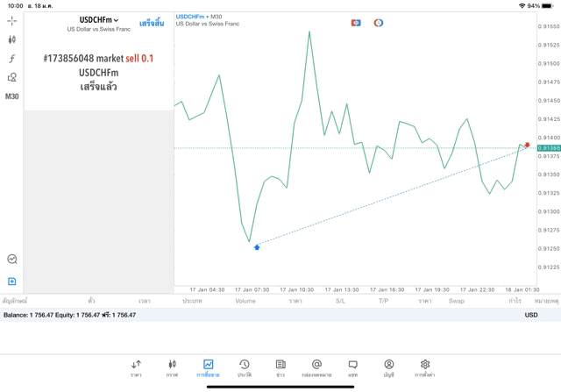This screenshot has width=561, height=392.
Task: Change the M30 timeframe selector
Action: click(x=12, y=96)
